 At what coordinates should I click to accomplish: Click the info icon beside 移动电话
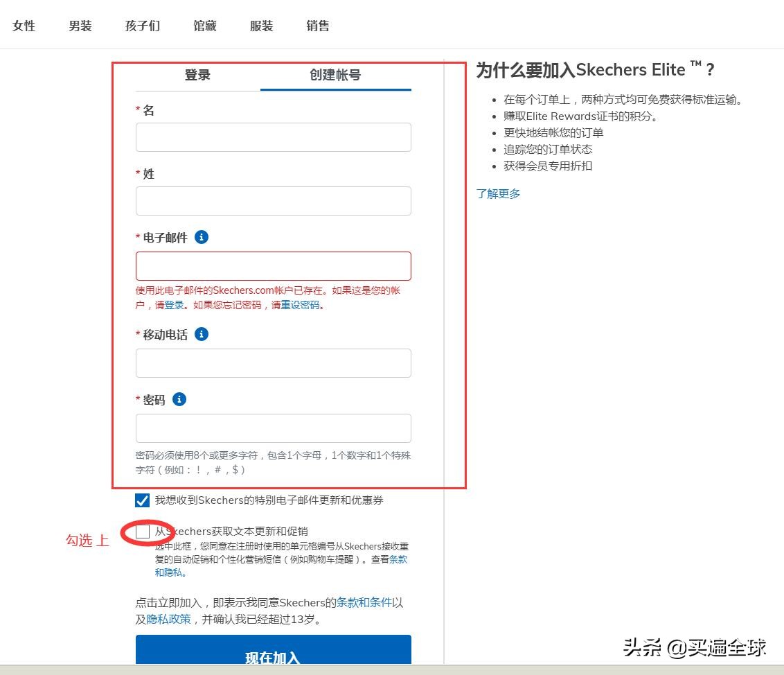[201, 334]
